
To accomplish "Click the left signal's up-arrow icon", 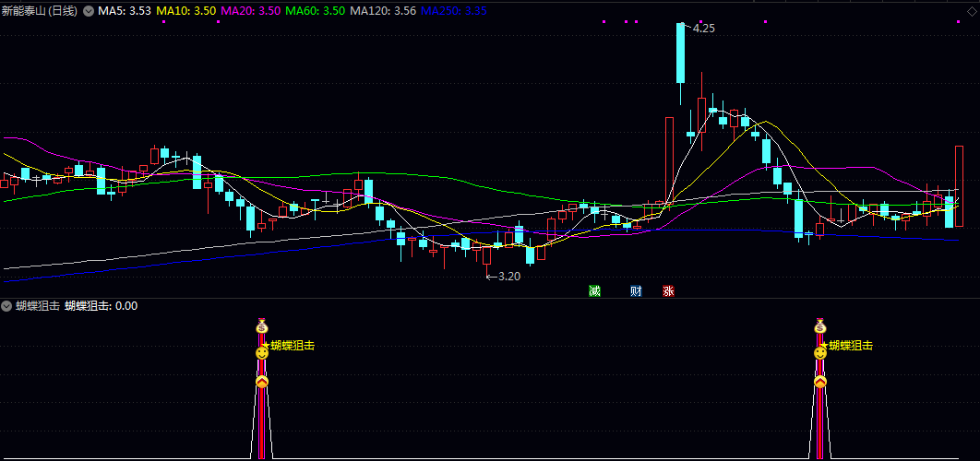I will pos(262,382).
